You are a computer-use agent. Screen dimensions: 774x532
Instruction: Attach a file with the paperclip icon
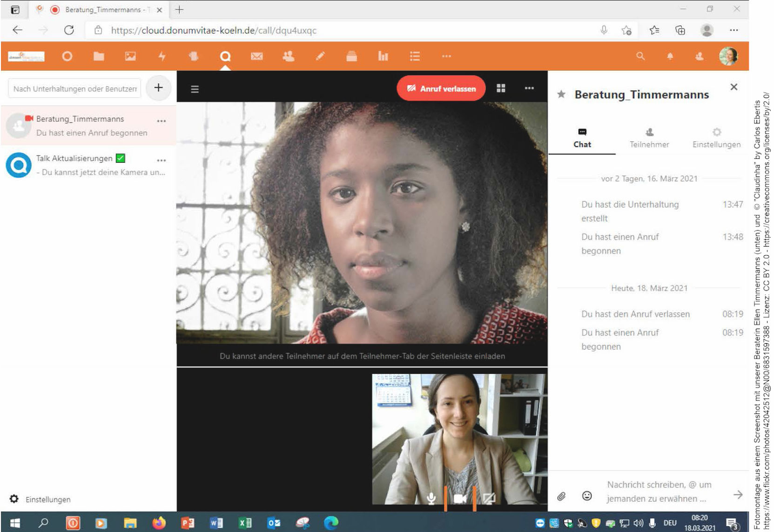coord(561,496)
